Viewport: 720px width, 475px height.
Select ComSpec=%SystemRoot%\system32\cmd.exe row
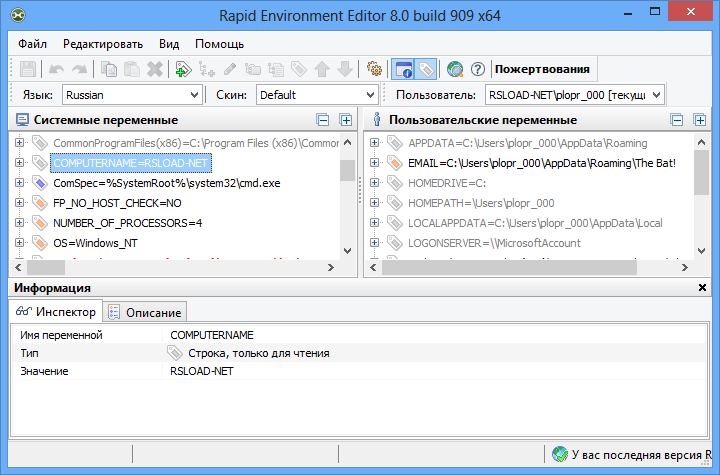167,183
